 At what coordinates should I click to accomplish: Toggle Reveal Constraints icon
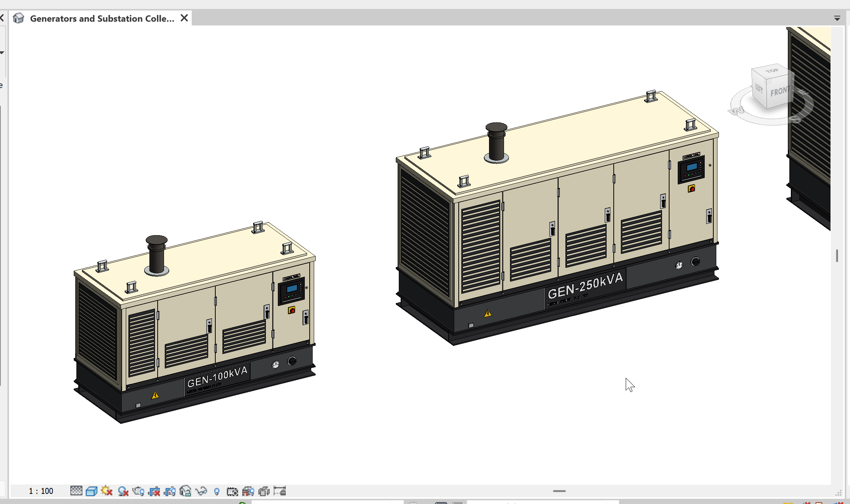pyautogui.click(x=280, y=491)
